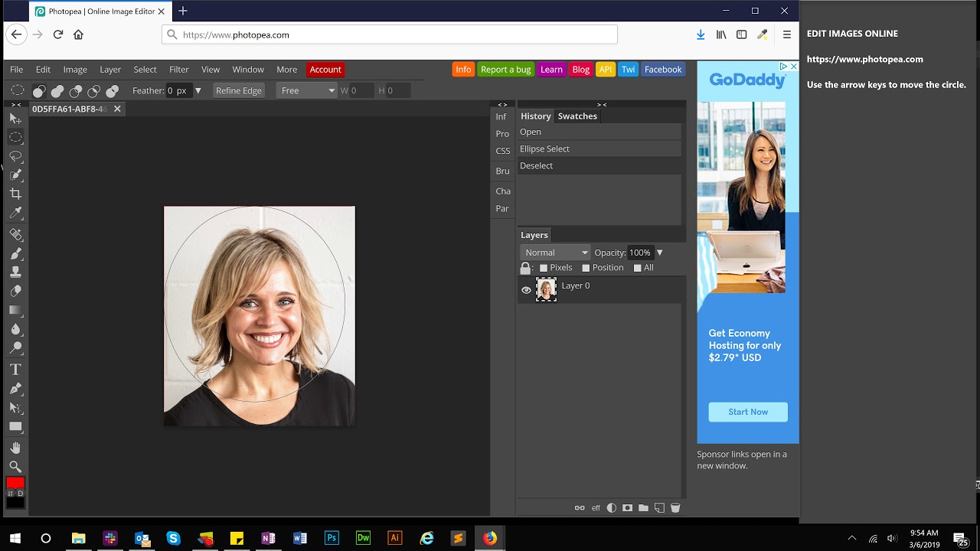The height and width of the screenshot is (551, 980).
Task: Collapse the History and Layers panel column
Action: click(602, 105)
